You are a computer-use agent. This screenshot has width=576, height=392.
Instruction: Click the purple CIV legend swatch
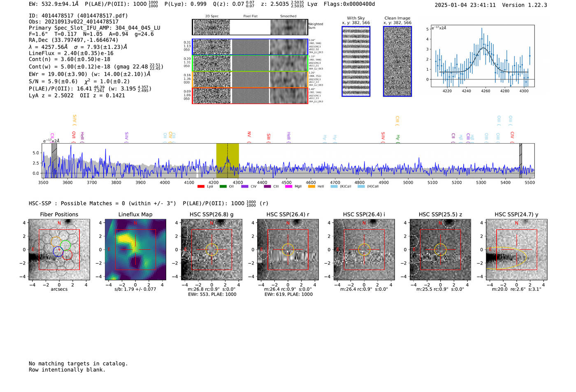pos(245,186)
